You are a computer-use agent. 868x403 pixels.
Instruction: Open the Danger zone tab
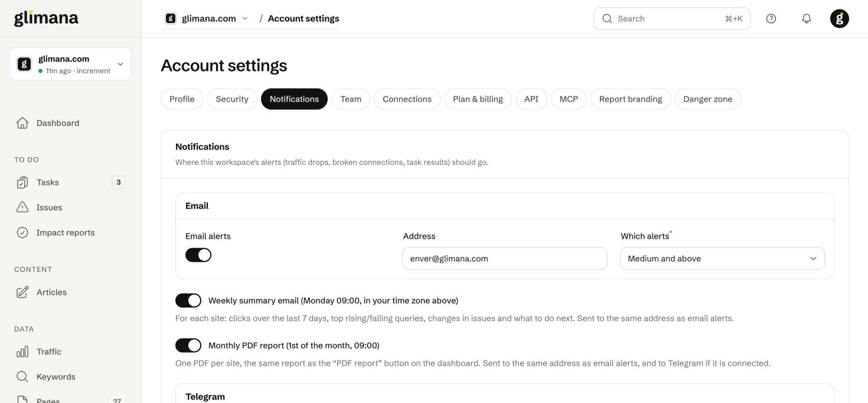[x=708, y=99]
